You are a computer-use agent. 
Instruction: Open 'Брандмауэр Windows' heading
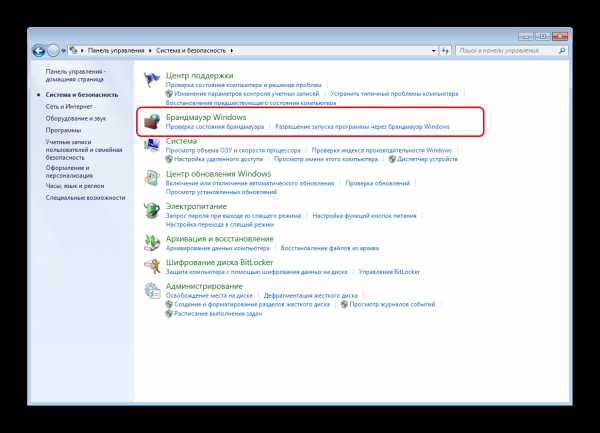pos(206,117)
